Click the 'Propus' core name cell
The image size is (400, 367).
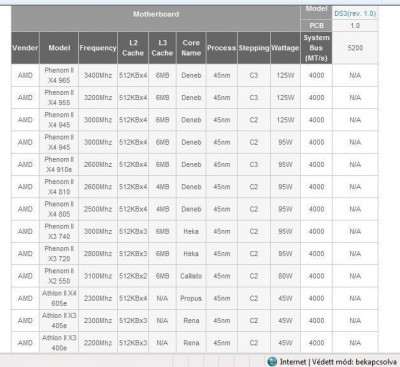coord(191,298)
